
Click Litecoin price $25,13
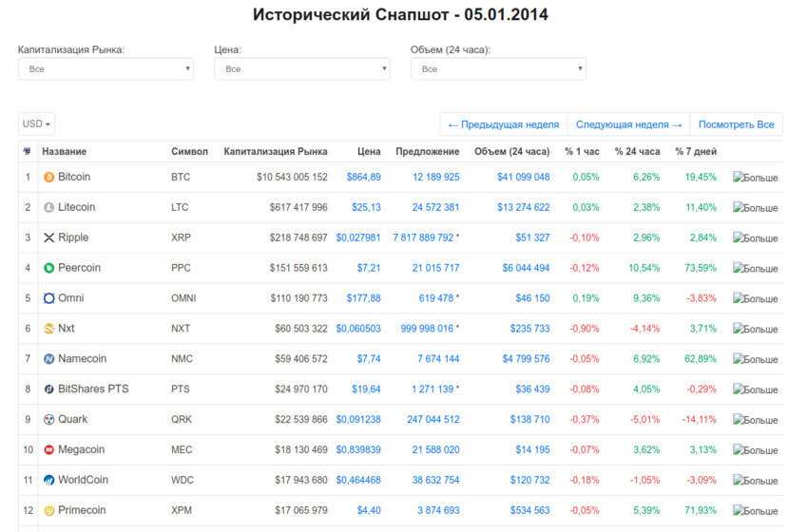tap(366, 207)
